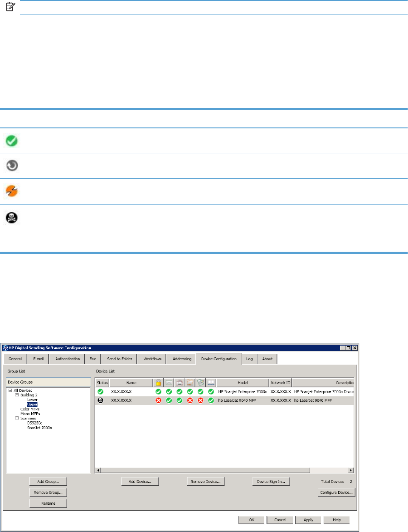Open the Authentication tab

click(68, 359)
